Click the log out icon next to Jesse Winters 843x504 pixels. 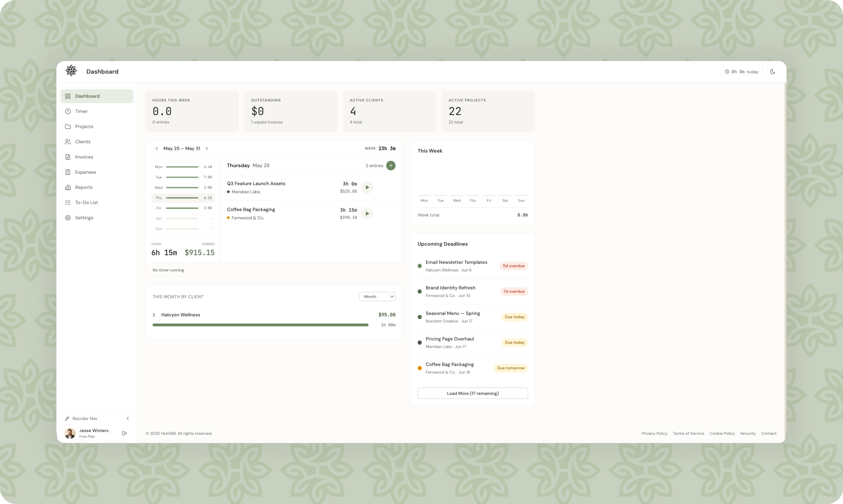point(124,433)
